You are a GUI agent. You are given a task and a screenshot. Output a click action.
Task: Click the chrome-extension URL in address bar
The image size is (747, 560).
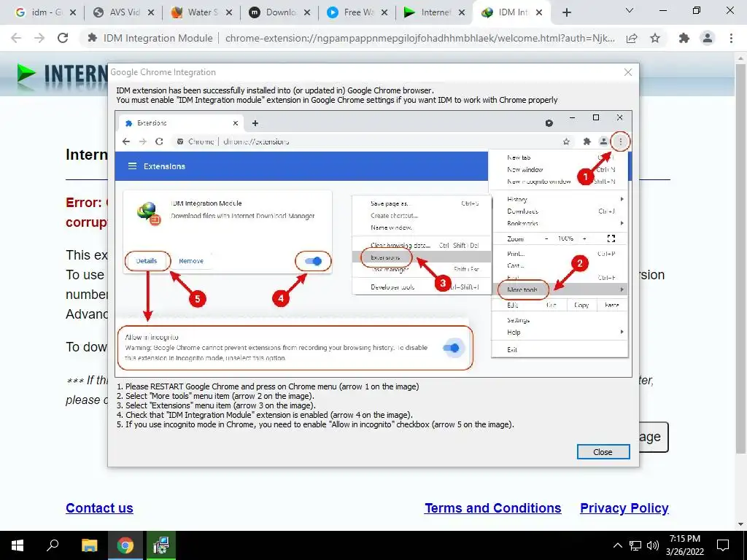click(419, 38)
